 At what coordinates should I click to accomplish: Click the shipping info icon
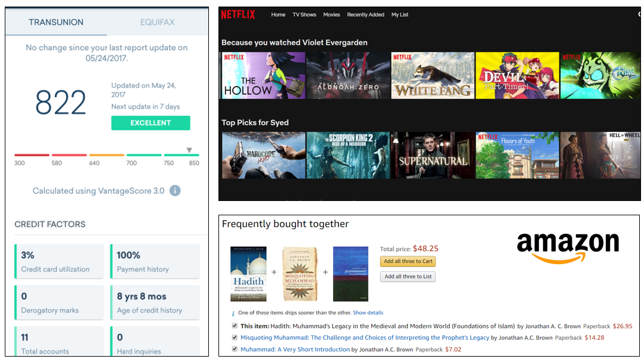(233, 313)
